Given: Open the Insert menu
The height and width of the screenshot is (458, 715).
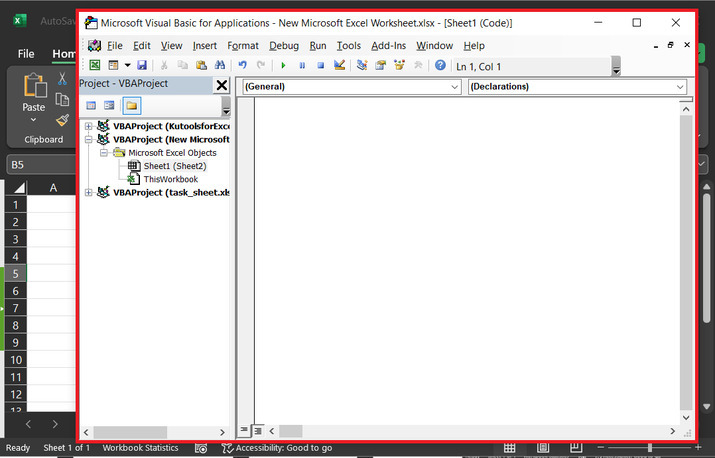Looking at the screenshot, I should [205, 46].
